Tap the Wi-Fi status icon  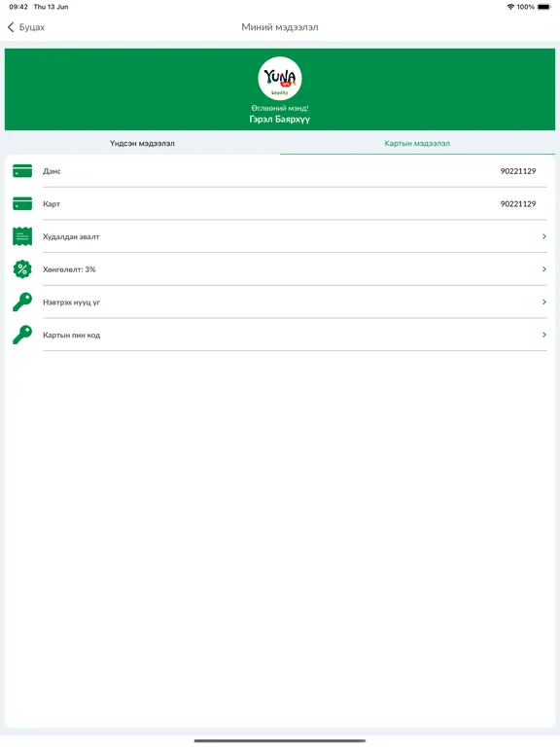pyautogui.click(x=510, y=7)
